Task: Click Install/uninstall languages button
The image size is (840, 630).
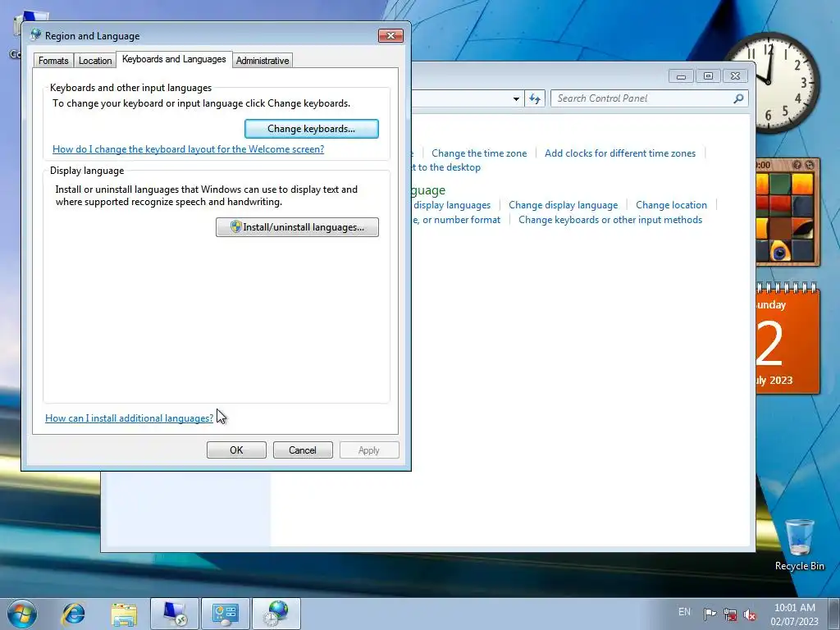Action: click(x=297, y=227)
